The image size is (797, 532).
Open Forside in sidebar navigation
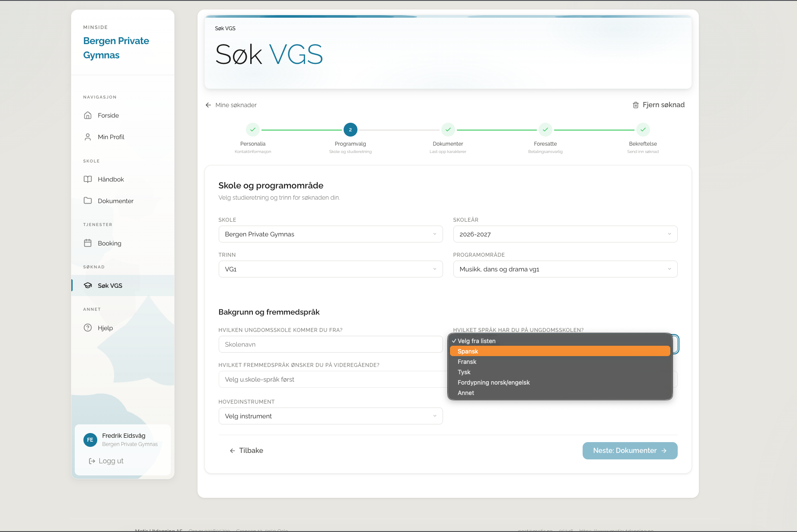click(123, 115)
